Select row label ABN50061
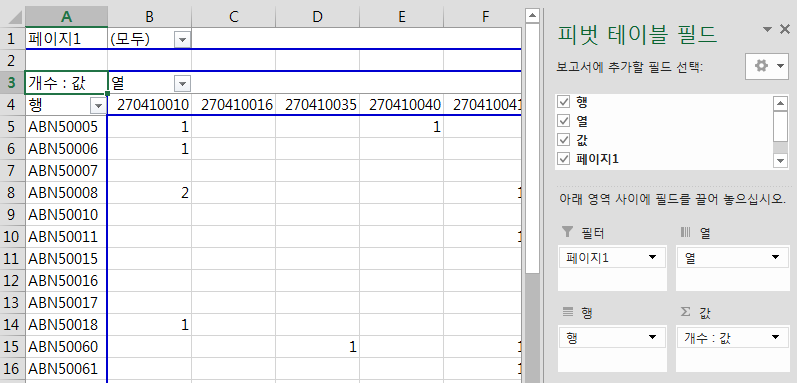 pyautogui.click(x=66, y=368)
